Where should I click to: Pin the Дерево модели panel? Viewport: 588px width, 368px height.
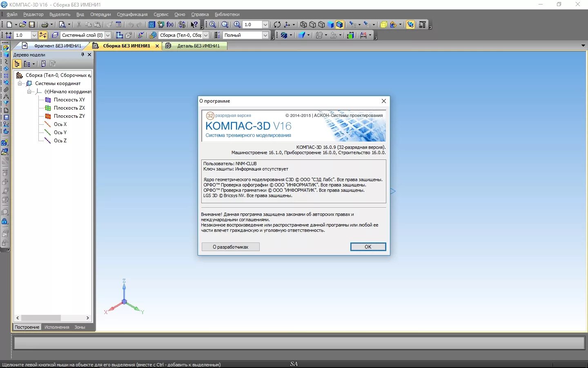[82, 54]
